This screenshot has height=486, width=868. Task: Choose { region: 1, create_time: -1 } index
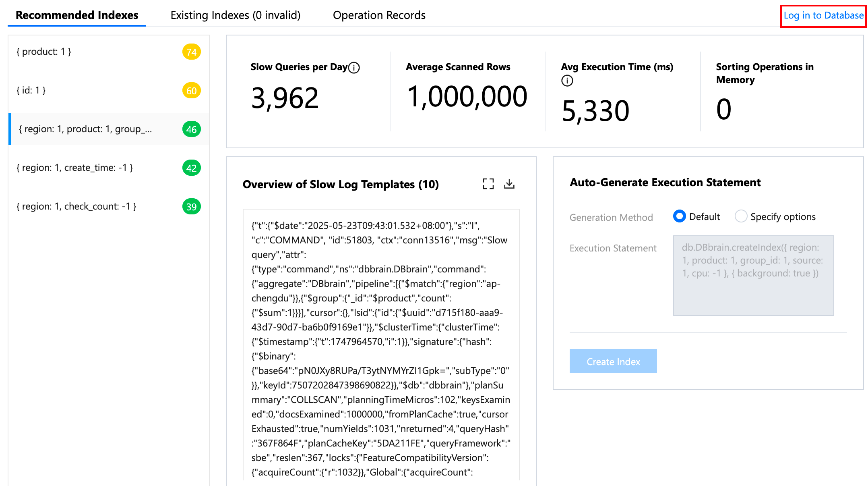click(x=74, y=168)
